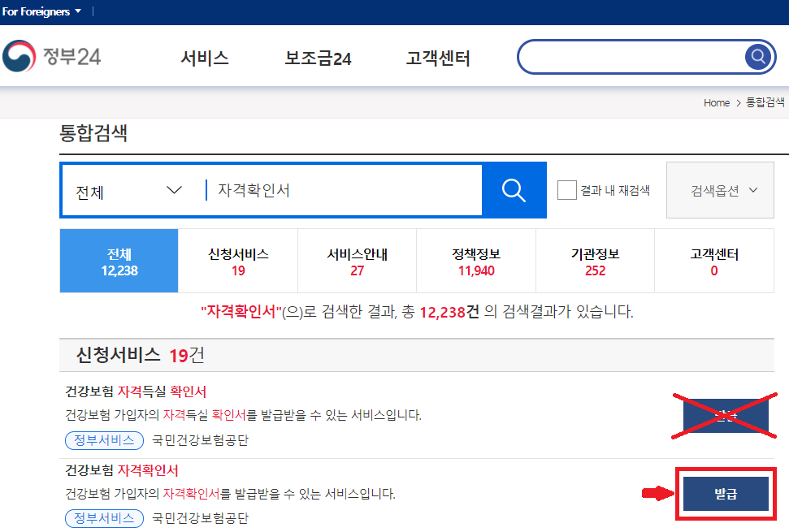789x532 pixels.
Task: Open the 고객센터 menu in header
Action: [x=438, y=58]
